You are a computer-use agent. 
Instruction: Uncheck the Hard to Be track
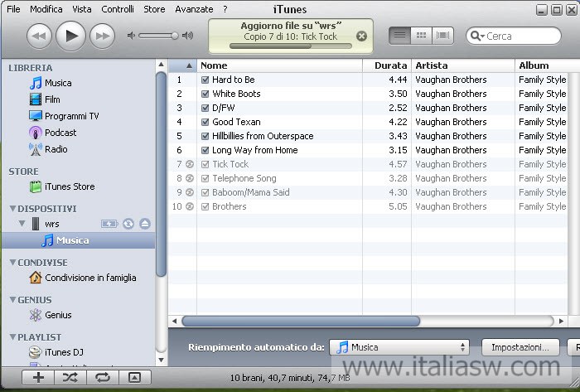coord(205,80)
